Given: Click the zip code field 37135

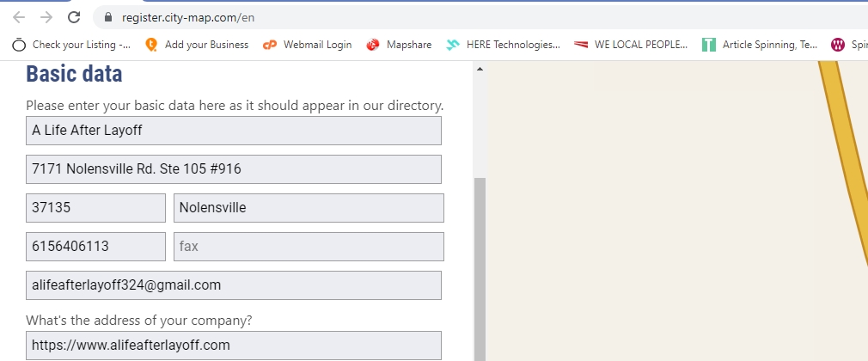Looking at the screenshot, I should 95,208.
